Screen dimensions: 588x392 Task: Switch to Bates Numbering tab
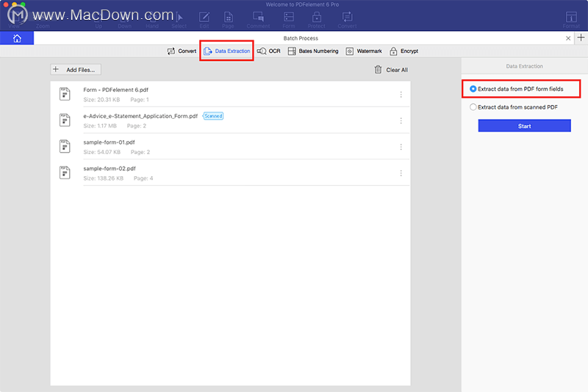pos(313,51)
